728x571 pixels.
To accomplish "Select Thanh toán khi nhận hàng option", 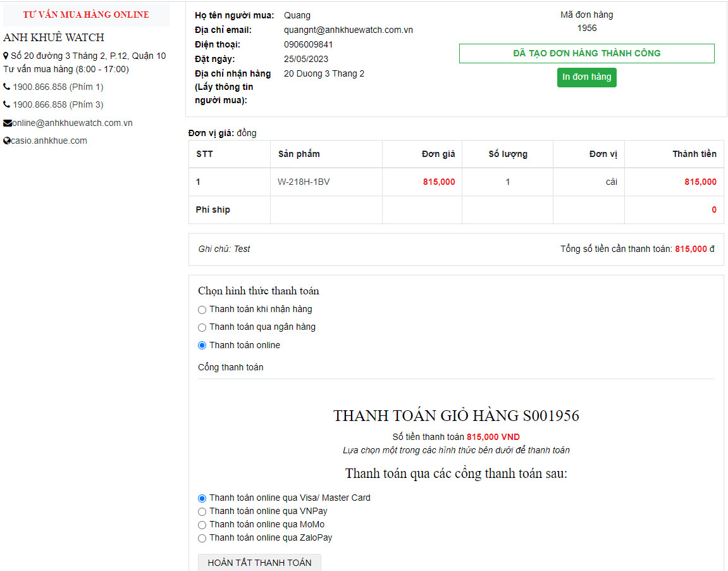I will (202, 310).
